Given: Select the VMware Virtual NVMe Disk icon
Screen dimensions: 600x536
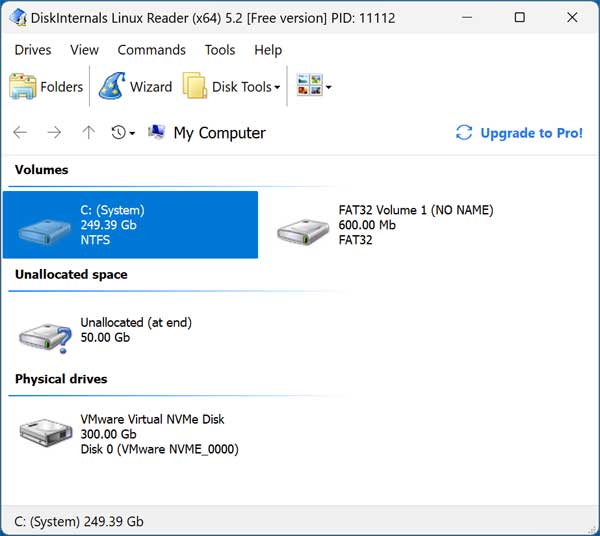Looking at the screenshot, I should click(46, 432).
